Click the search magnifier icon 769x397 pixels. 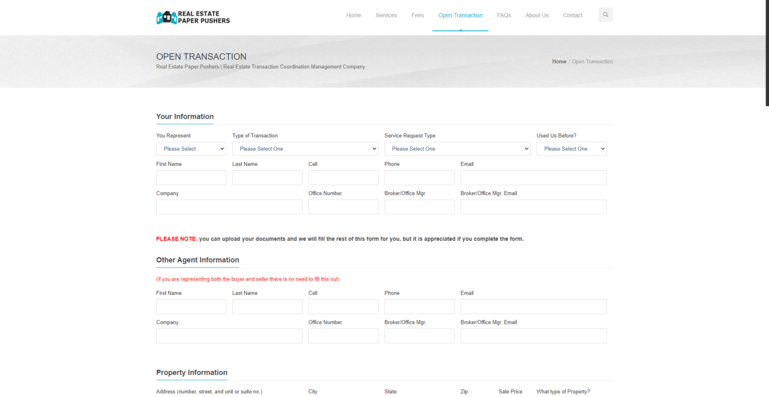[x=605, y=15]
